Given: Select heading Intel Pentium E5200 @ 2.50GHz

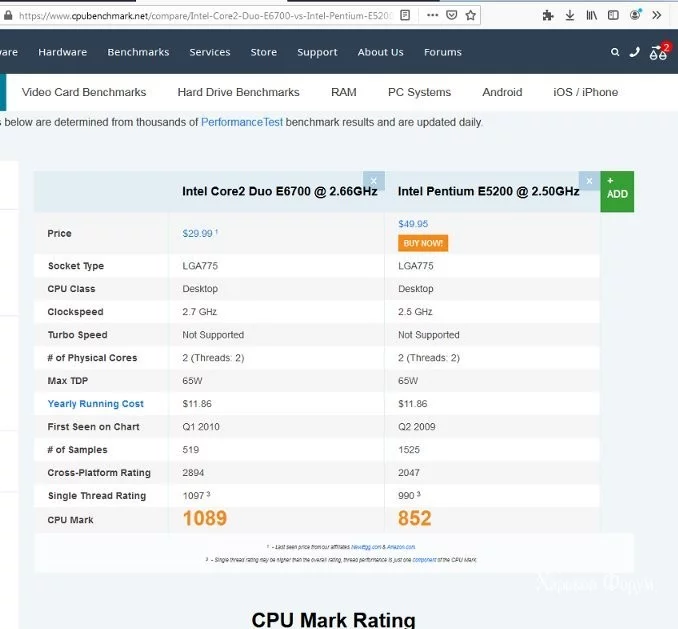Looking at the screenshot, I should (x=489, y=192).
